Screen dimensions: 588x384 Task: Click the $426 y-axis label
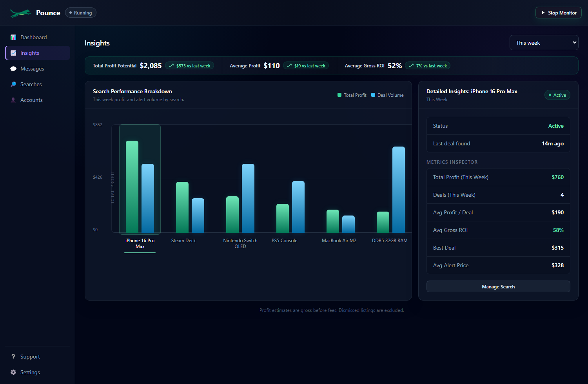[x=98, y=177]
